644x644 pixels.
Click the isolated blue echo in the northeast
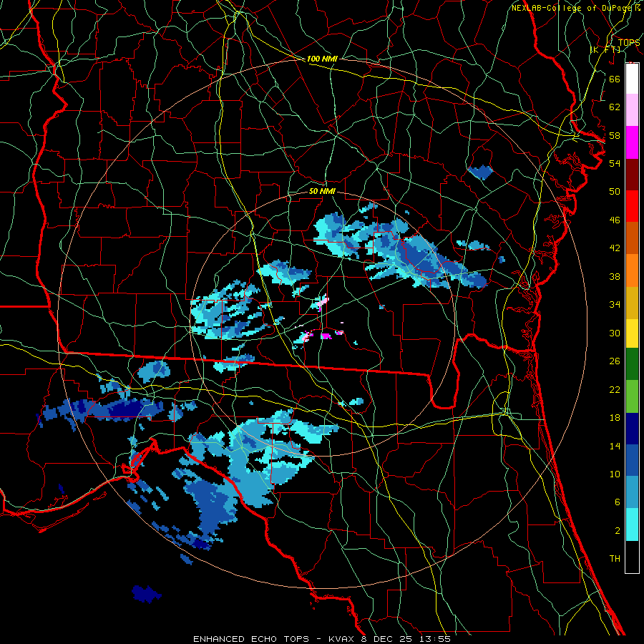pyautogui.click(x=481, y=172)
